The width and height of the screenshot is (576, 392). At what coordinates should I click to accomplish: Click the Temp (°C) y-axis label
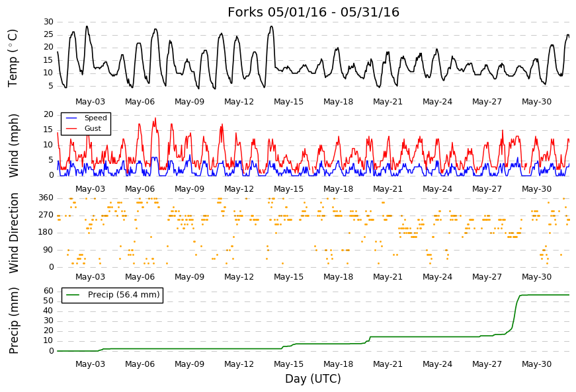[x=13, y=58]
